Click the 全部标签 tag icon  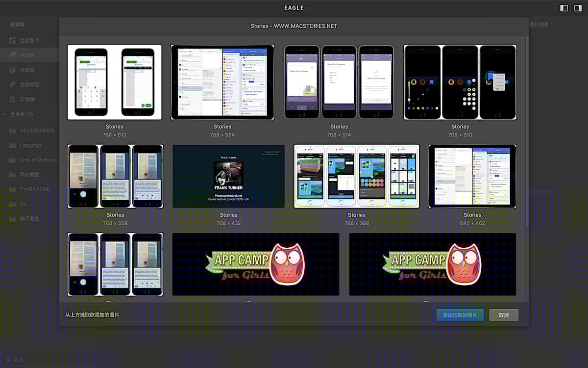coord(13,84)
